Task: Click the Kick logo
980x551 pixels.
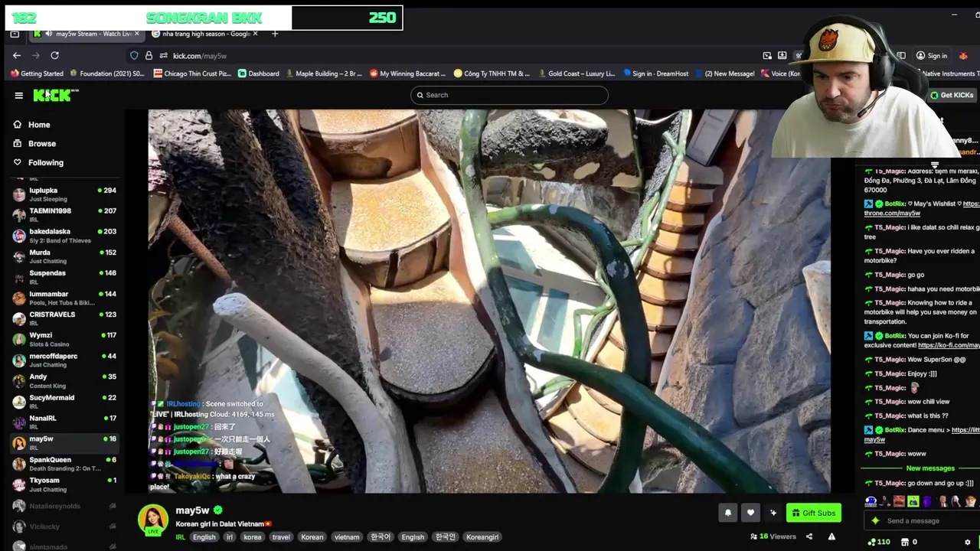Action: point(55,95)
